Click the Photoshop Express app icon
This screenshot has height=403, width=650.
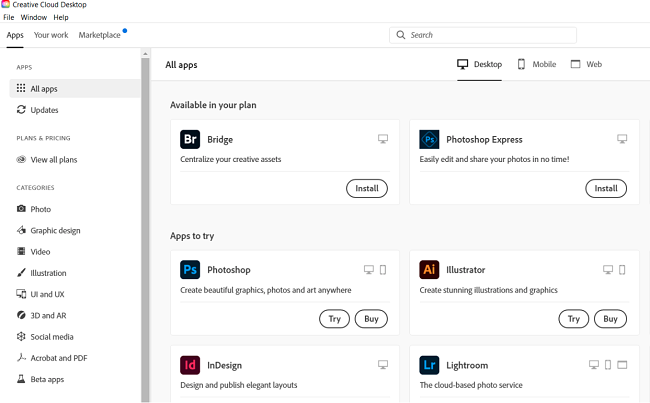tap(429, 139)
